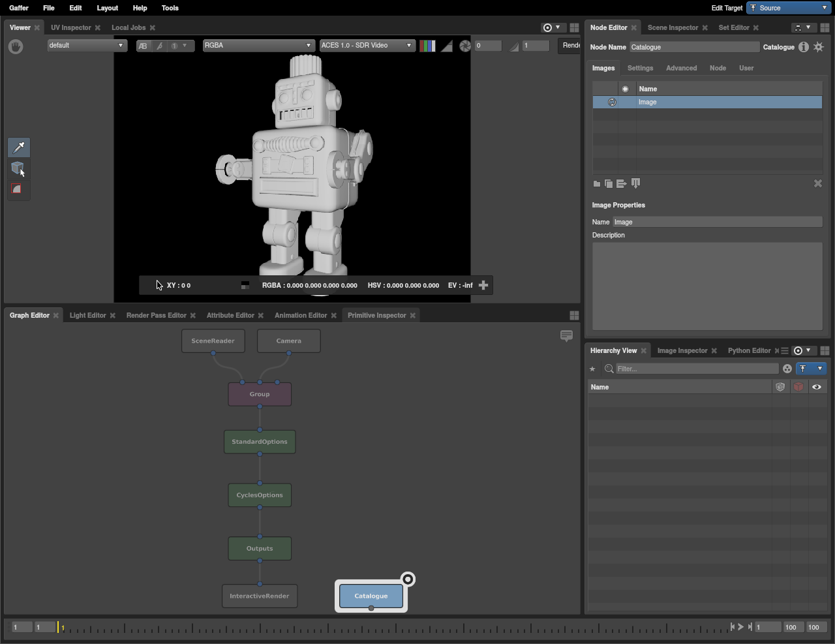Toggle the A/B comparison mode button
This screenshot has width=835, height=644.
coord(143,46)
